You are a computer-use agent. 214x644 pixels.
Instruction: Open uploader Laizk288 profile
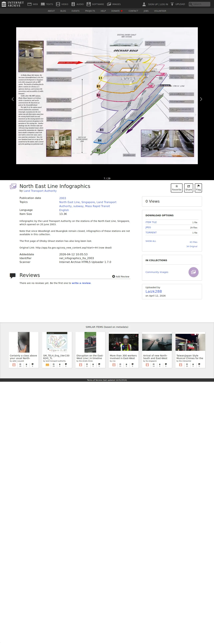pyautogui.click(x=154, y=292)
